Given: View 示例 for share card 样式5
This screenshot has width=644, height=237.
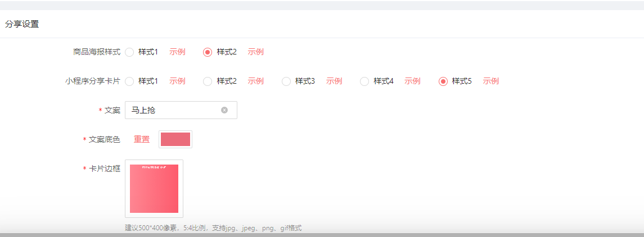Looking at the screenshot, I should pyautogui.click(x=490, y=81).
